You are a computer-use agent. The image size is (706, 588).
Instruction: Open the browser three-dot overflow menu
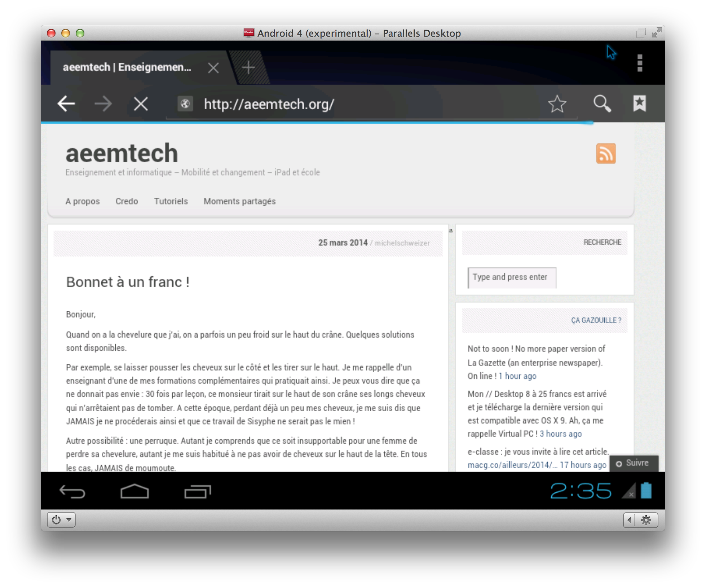click(x=640, y=63)
